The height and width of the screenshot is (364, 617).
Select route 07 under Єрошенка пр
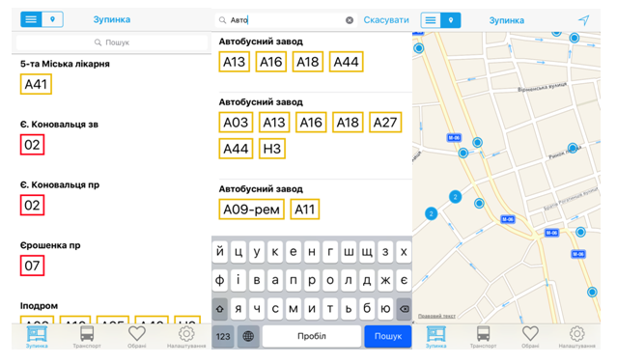(x=32, y=266)
